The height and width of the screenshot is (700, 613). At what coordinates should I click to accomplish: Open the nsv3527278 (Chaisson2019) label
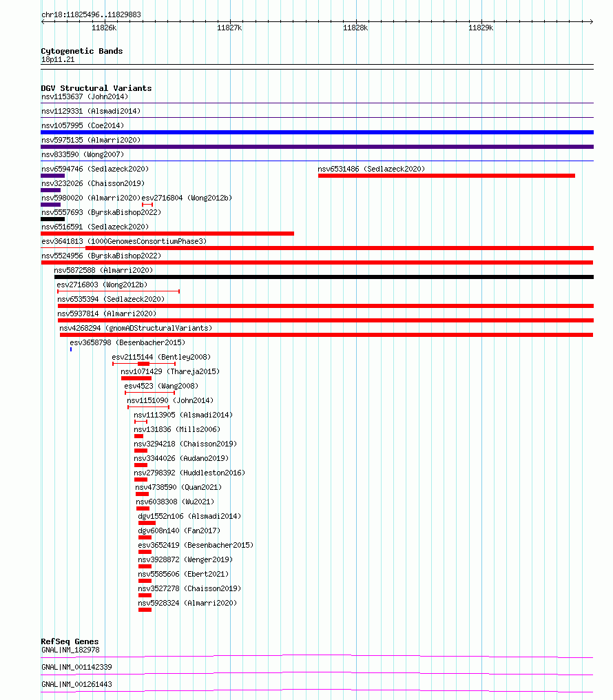click(189, 588)
